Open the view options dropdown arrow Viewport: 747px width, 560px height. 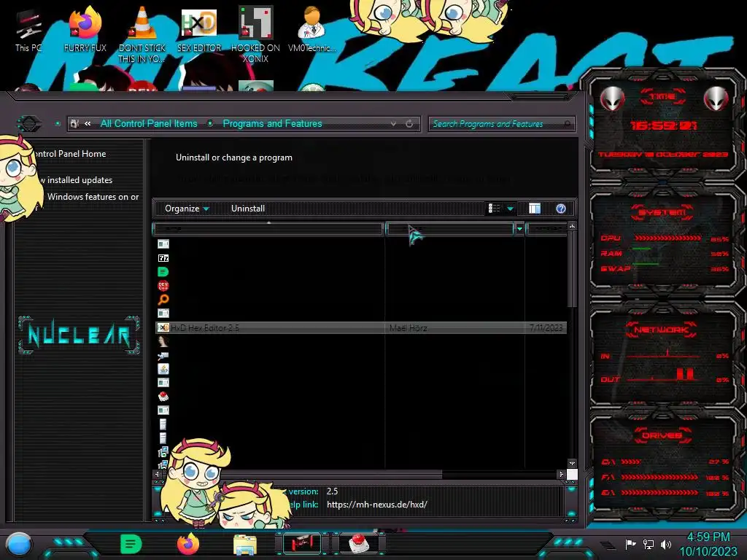click(510, 209)
